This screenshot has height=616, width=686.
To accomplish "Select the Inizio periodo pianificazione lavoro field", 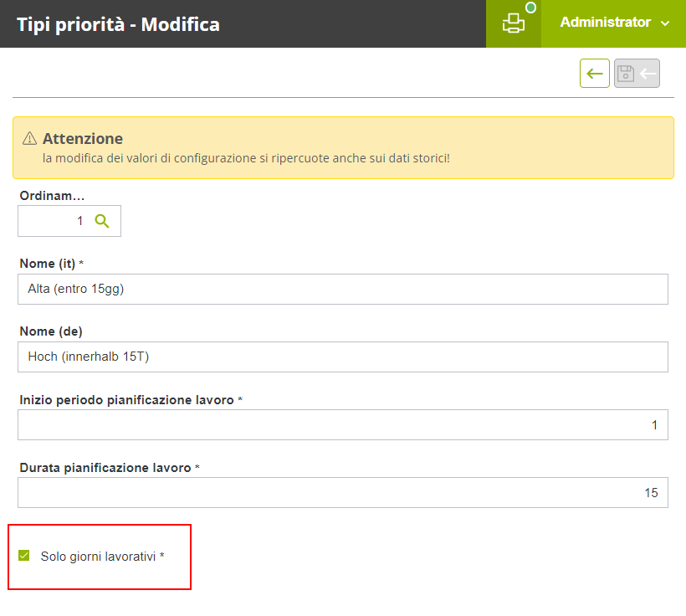I will tap(343, 424).
